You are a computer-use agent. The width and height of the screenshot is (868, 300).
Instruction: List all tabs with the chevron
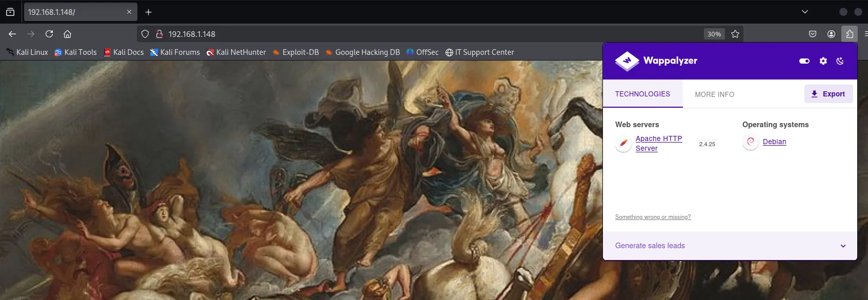pos(805,12)
